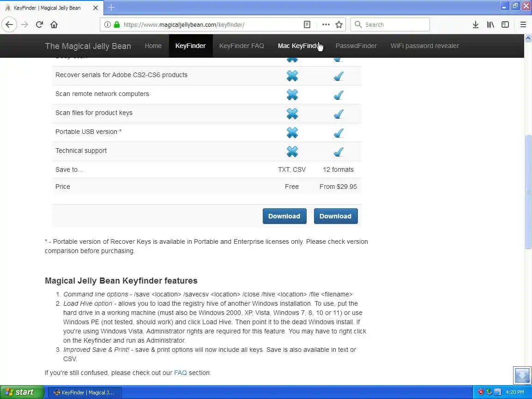Click cross icon in Portable USB row

(292, 133)
